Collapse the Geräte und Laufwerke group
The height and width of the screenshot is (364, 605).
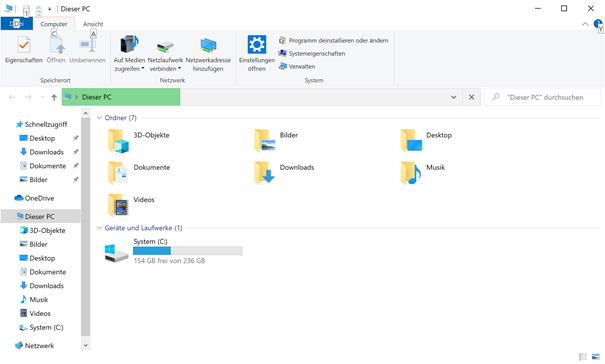tap(99, 228)
